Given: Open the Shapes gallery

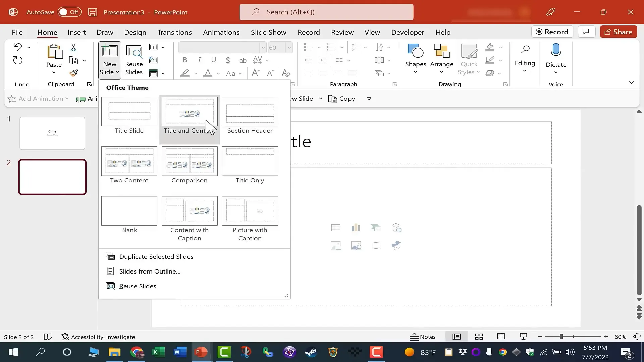Looking at the screenshot, I should 415,59.
